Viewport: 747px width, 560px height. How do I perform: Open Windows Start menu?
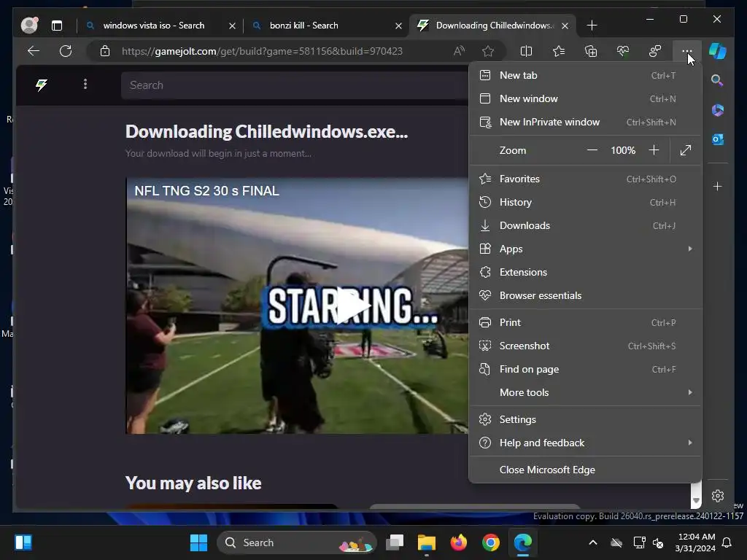pos(198,542)
